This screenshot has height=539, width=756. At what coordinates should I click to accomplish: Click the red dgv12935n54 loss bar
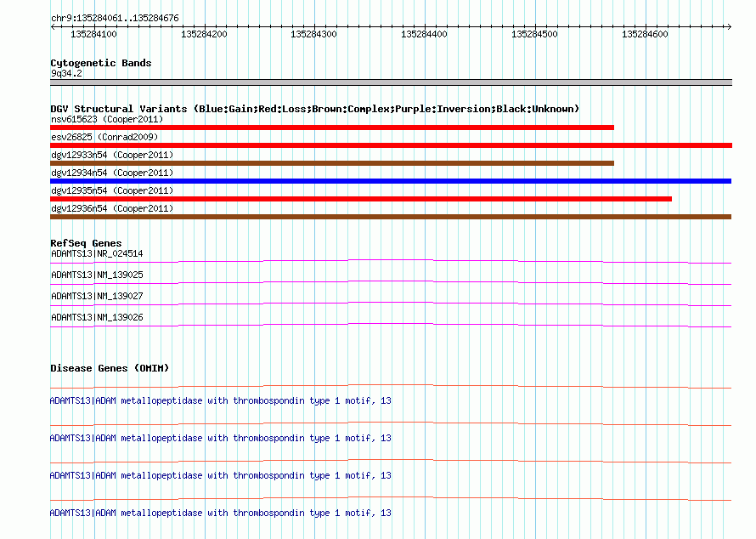coord(361,199)
